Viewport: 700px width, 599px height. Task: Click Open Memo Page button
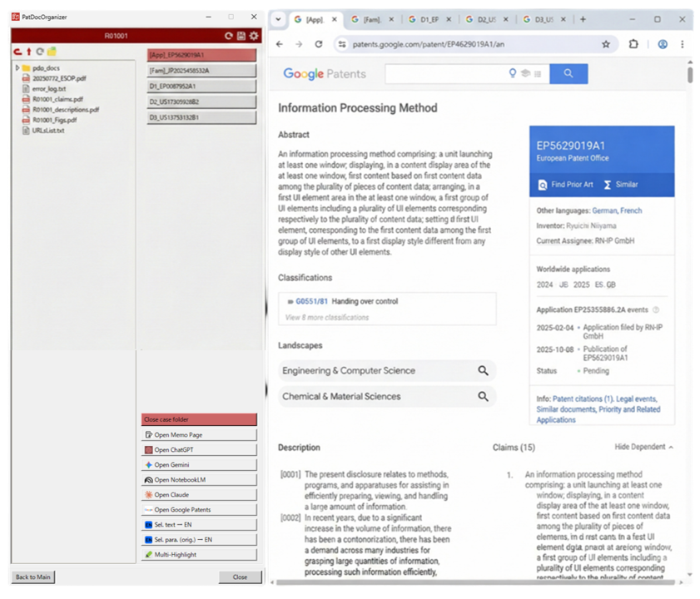tap(199, 435)
